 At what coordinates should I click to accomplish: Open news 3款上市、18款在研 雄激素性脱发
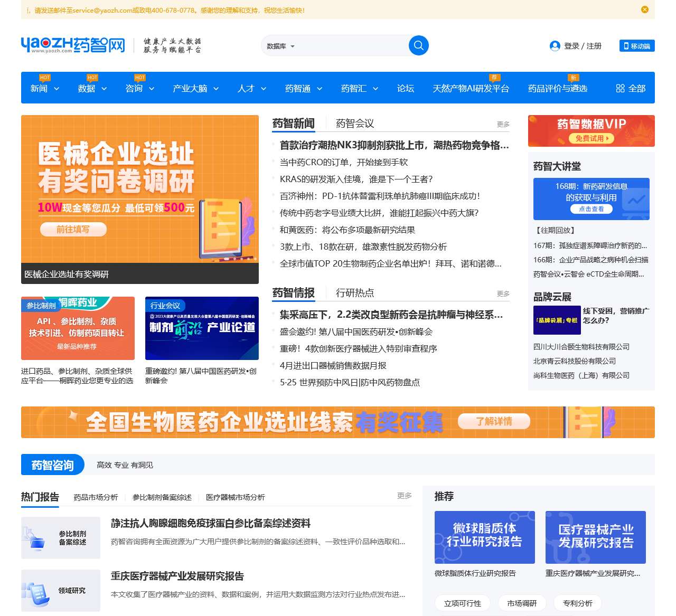[x=363, y=247]
